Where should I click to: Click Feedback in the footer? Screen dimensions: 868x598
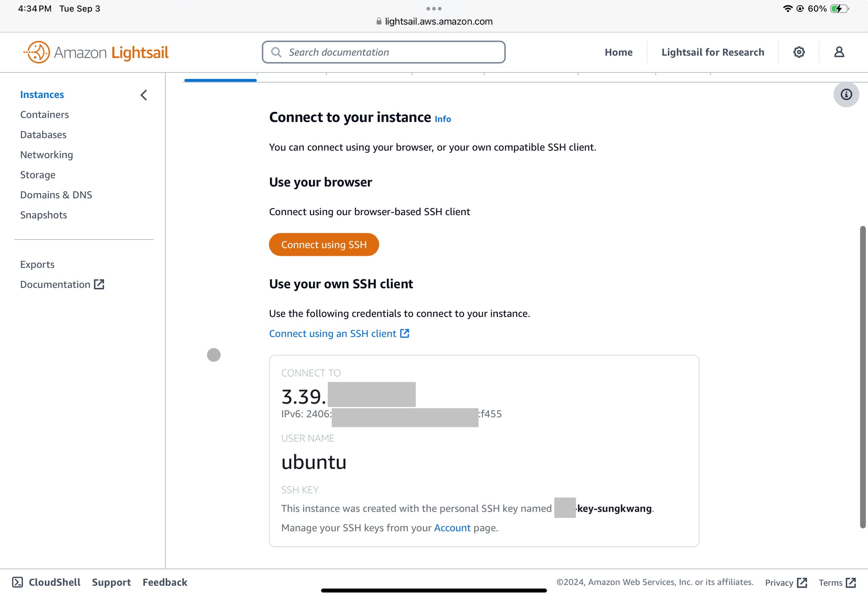point(165,582)
